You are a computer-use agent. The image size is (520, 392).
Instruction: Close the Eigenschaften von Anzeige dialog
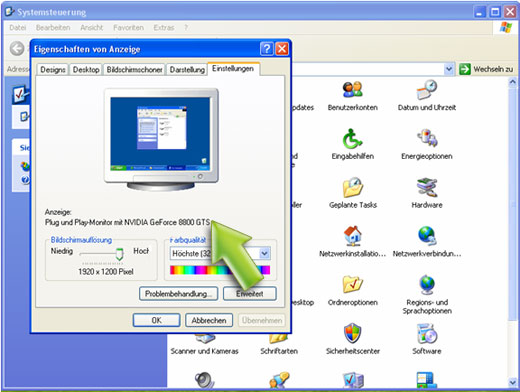coord(282,49)
